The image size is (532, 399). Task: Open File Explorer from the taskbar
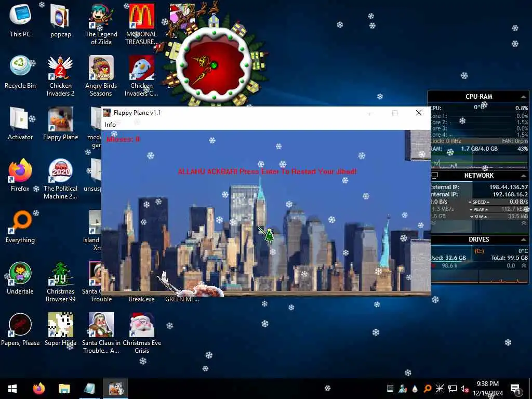(64, 389)
